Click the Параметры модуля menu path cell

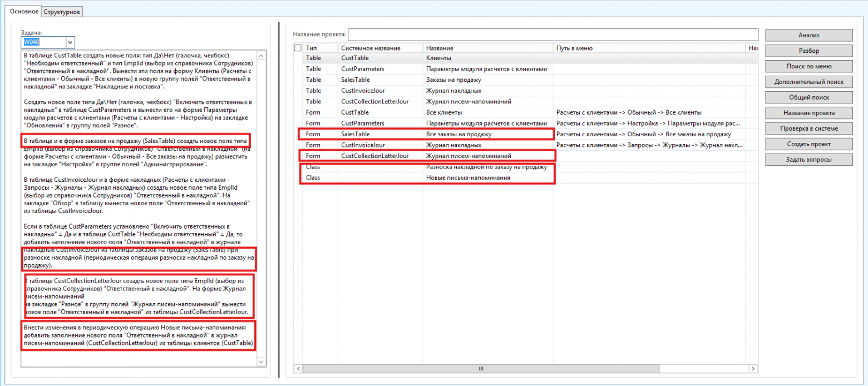click(x=649, y=123)
